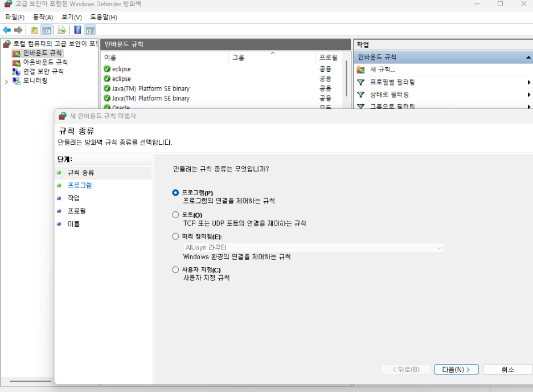Click 프로필별 필터링 action
The width and height of the screenshot is (533, 392).
pos(392,82)
